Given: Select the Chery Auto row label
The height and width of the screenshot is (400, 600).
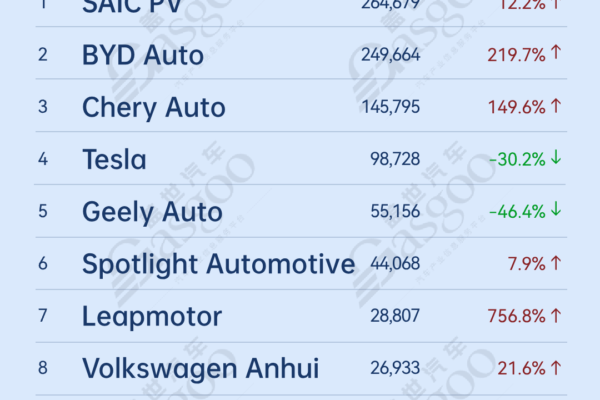Looking at the screenshot, I should point(153,107).
